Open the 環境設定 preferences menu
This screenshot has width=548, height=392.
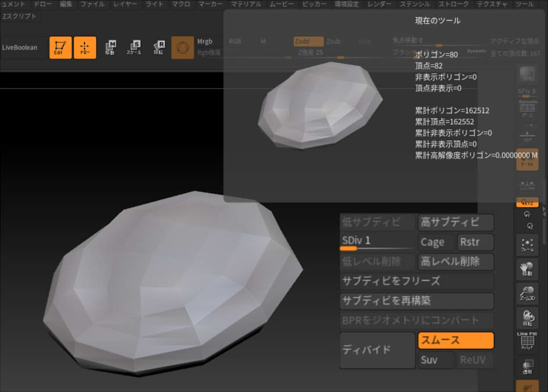(347, 4)
